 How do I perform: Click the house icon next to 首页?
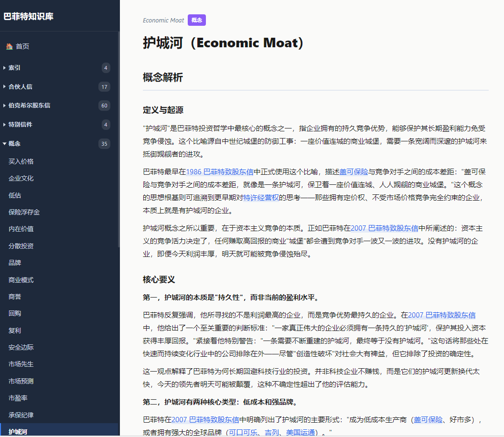pyautogui.click(x=10, y=47)
